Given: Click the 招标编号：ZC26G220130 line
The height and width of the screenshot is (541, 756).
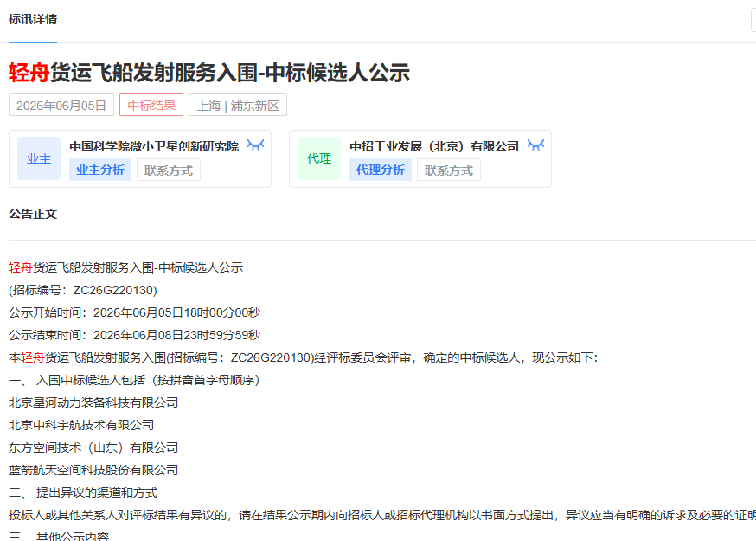Looking at the screenshot, I should pyautogui.click(x=83, y=290).
